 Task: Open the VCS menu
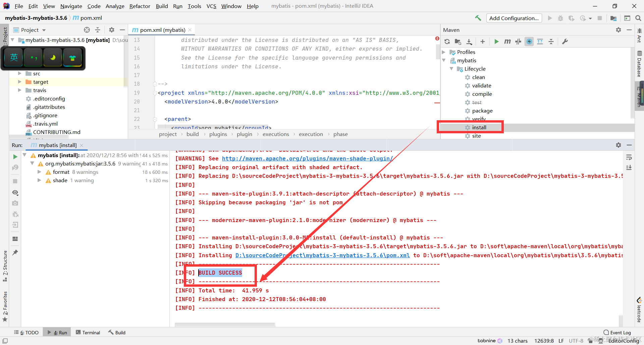[x=211, y=6]
